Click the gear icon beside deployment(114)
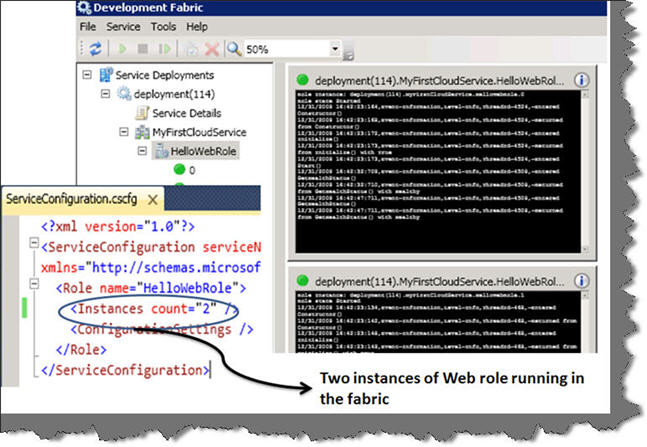 pyautogui.click(x=124, y=94)
